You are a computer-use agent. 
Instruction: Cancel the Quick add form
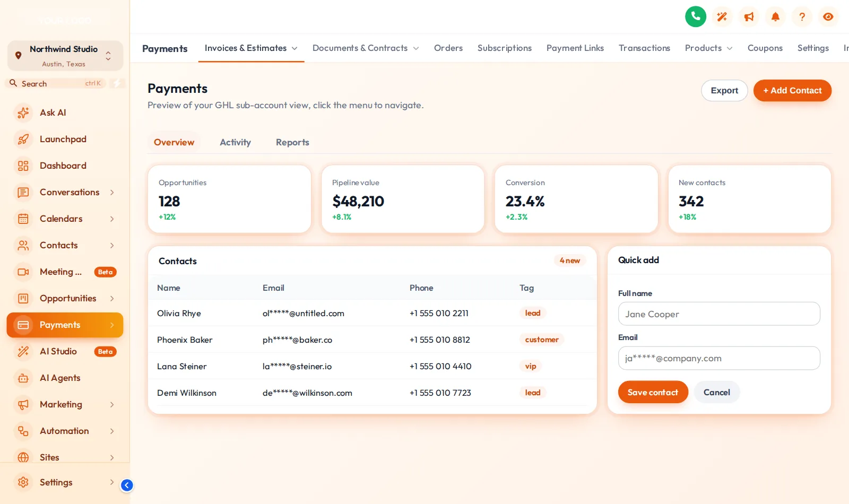coord(717,392)
